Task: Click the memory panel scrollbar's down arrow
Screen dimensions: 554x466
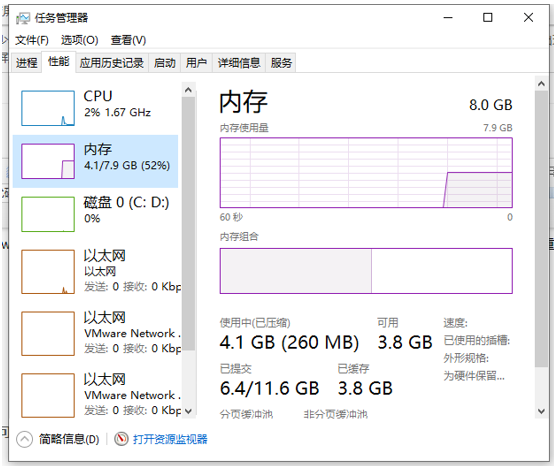Action: (x=541, y=411)
